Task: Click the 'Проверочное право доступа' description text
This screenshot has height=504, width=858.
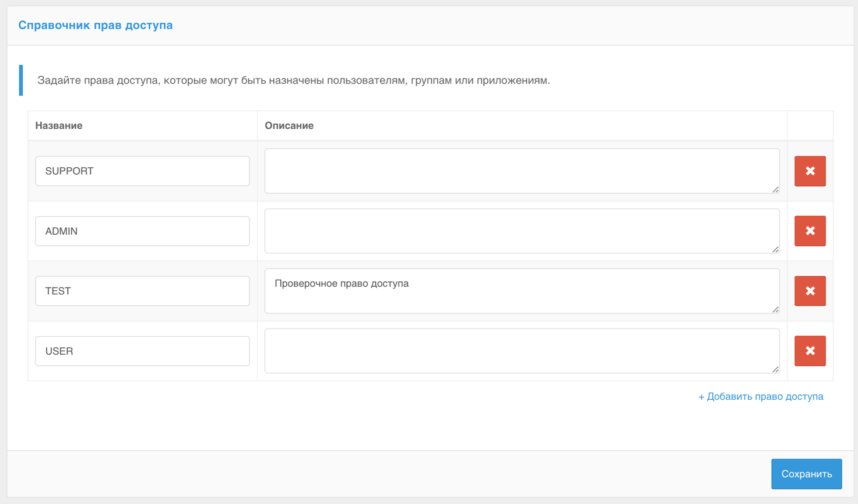Action: coord(342,284)
